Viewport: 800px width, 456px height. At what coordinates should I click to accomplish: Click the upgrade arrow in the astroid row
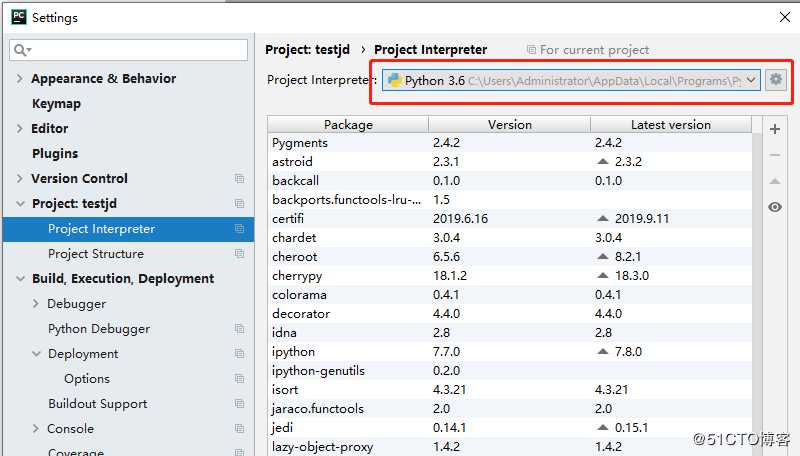(x=603, y=162)
